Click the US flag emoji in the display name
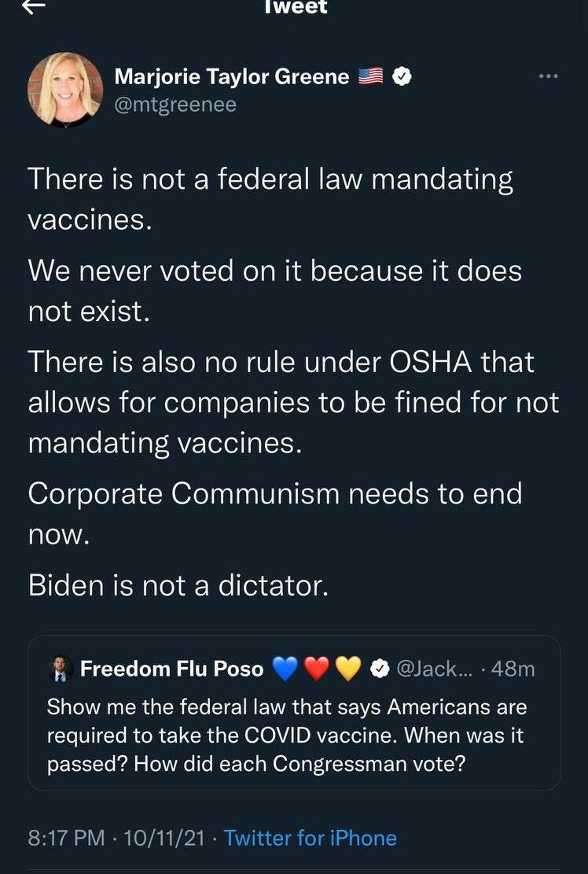588x874 pixels. [x=370, y=76]
